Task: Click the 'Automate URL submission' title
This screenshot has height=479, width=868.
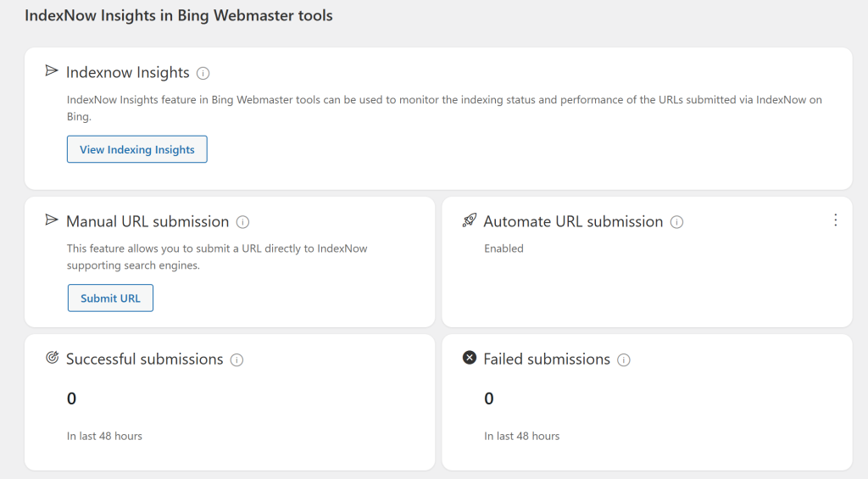Action: [573, 221]
